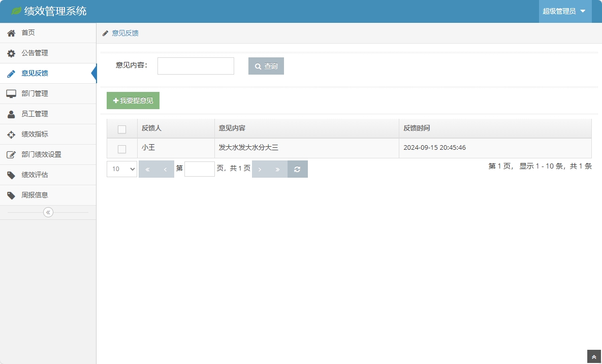The height and width of the screenshot is (364, 602).
Task: Click scroll-to-top arrow icon at bottom right
Action: pyautogui.click(x=594, y=357)
